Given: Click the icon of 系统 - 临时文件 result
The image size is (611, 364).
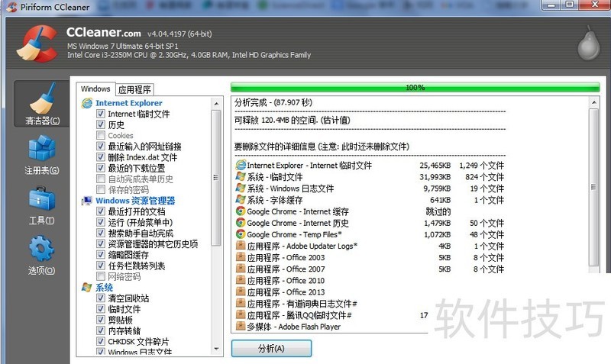Looking at the screenshot, I should coord(241,176).
